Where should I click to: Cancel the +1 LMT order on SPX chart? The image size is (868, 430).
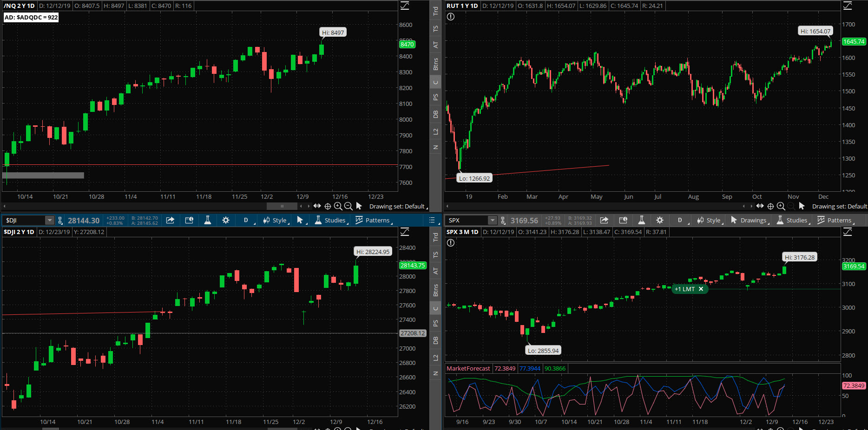coord(701,289)
